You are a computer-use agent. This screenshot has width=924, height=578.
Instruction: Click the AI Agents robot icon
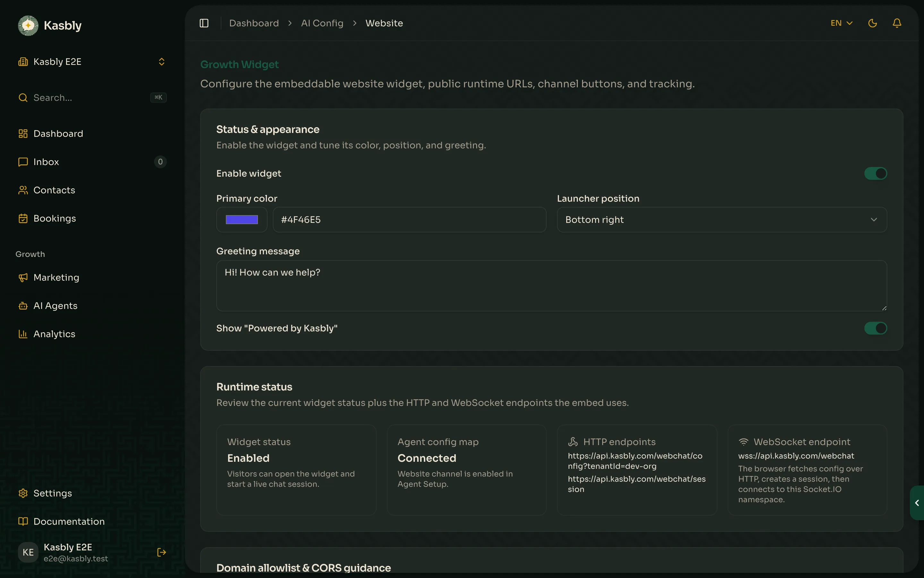[x=23, y=306]
